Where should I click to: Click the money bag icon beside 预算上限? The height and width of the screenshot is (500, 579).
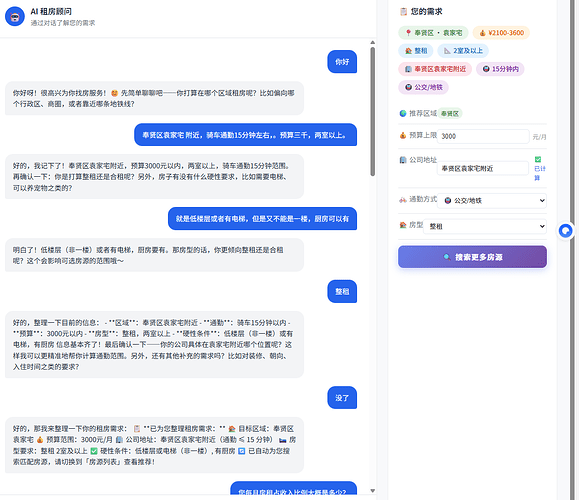[x=403, y=136]
